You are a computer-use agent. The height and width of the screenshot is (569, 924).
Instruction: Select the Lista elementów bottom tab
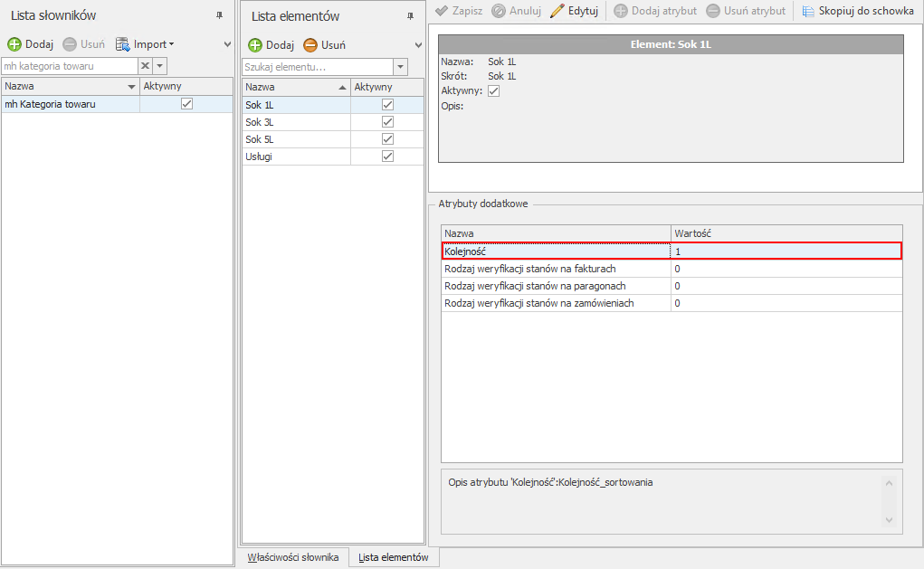pos(394,557)
